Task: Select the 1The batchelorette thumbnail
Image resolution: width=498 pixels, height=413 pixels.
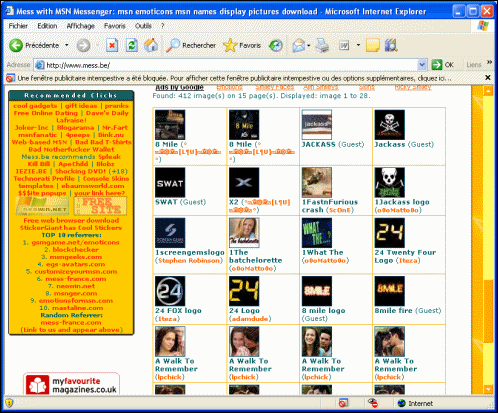Action: pyautogui.click(x=244, y=233)
